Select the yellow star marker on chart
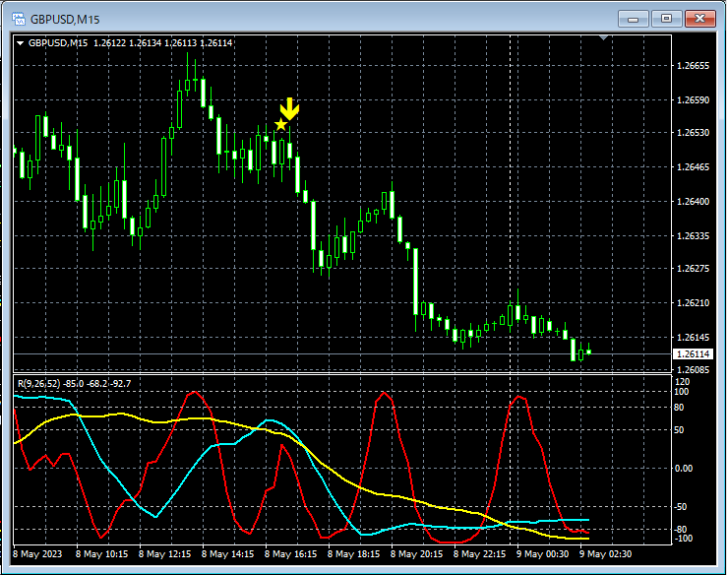Viewport: 728px width, 575px height. (280, 125)
